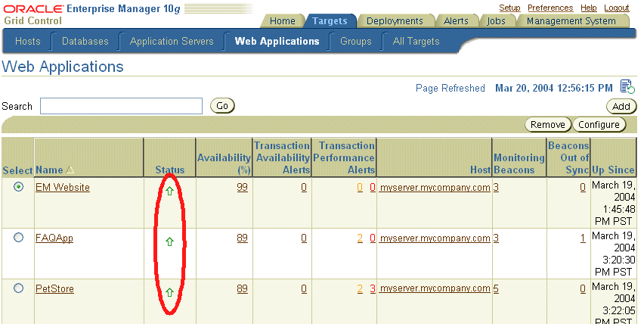Click the Configure button
This screenshot has width=644, height=324.
click(599, 125)
